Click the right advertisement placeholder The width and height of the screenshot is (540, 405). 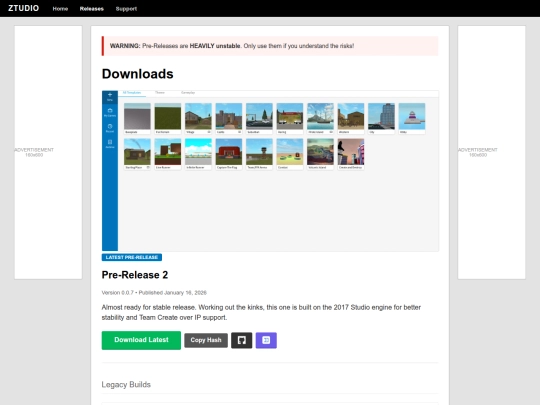point(491,152)
